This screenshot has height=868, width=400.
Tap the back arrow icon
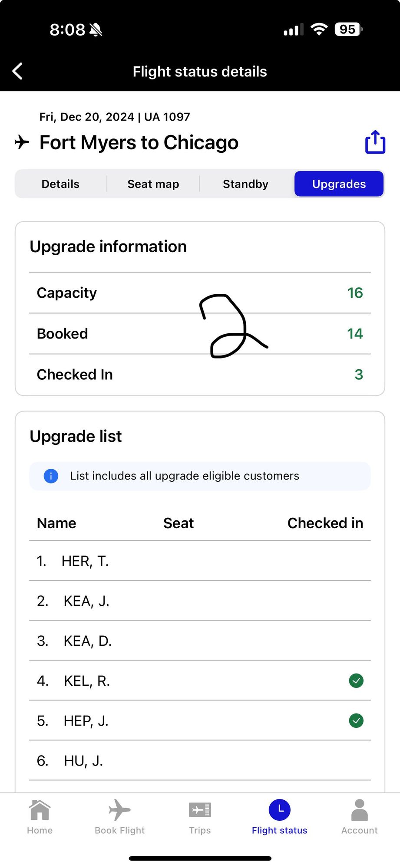tap(18, 72)
